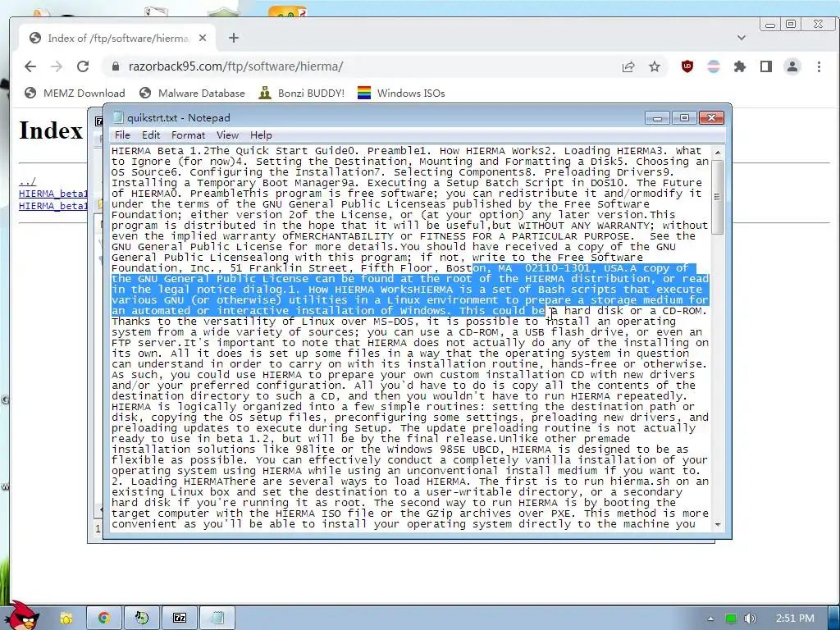Open the Notepad View menu

pyautogui.click(x=228, y=135)
